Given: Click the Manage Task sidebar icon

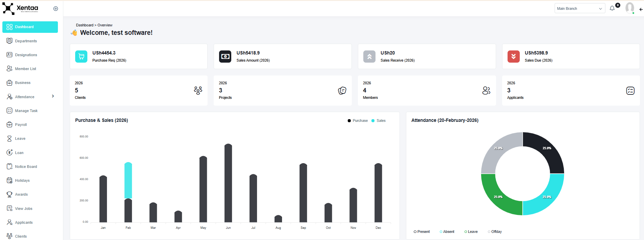Looking at the screenshot, I should (9, 111).
